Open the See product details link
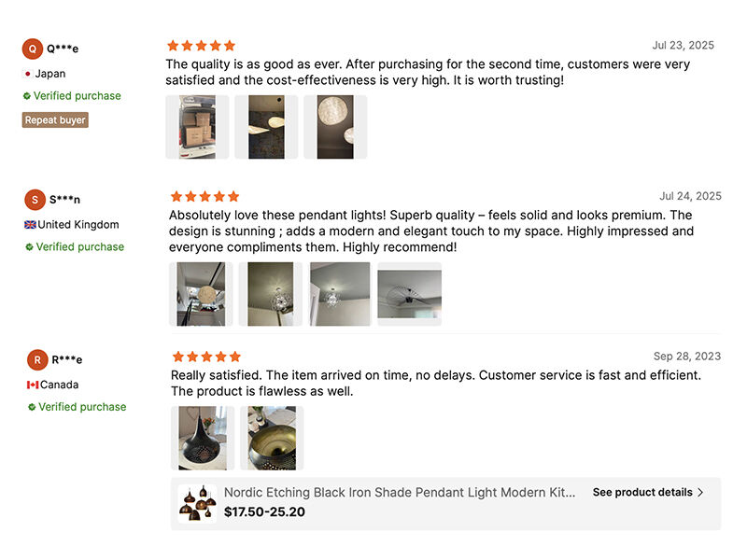747x560 pixels. click(644, 492)
